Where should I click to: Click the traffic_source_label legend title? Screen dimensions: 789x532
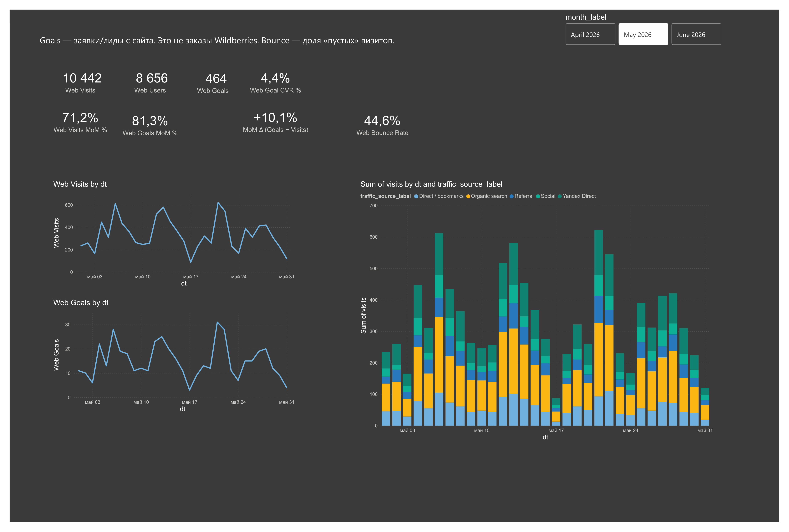point(385,196)
